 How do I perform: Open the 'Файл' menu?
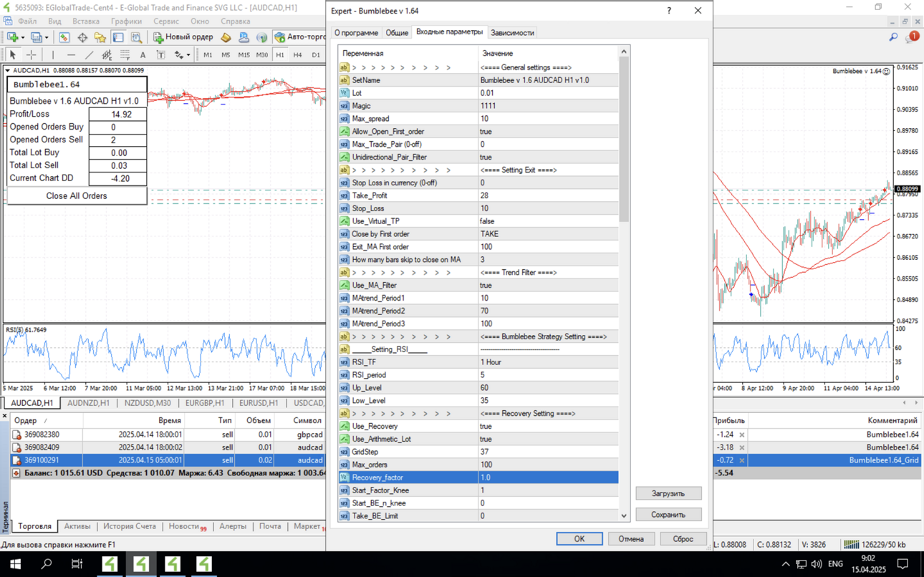pyautogui.click(x=27, y=21)
